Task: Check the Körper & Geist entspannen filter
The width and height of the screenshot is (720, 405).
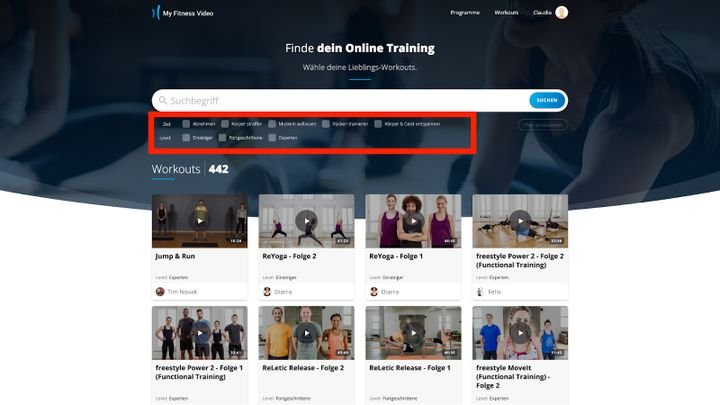Action: [x=378, y=124]
